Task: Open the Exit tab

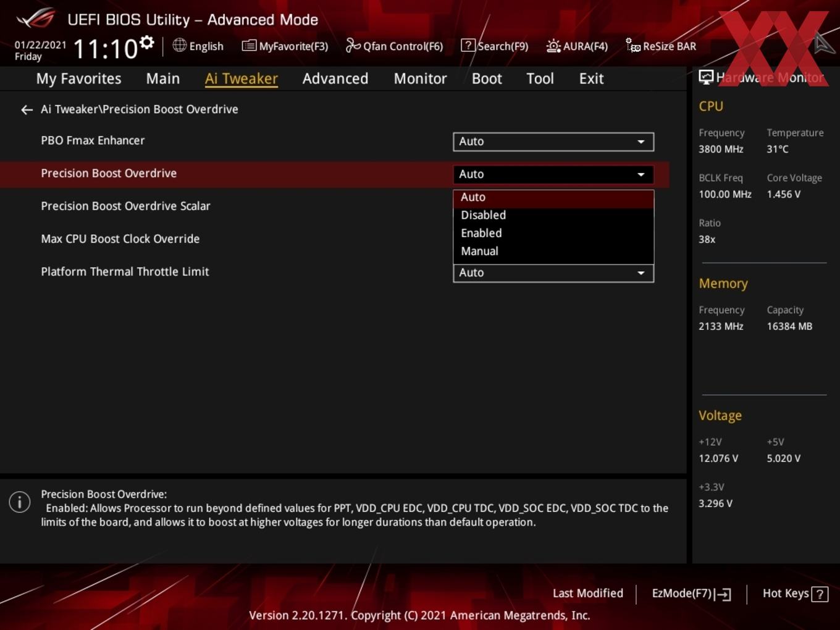Action: tap(591, 78)
